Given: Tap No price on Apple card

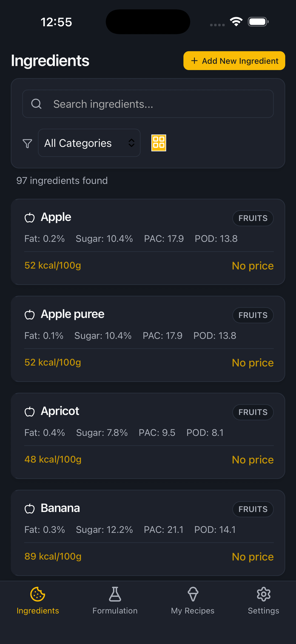Looking at the screenshot, I should point(252,266).
